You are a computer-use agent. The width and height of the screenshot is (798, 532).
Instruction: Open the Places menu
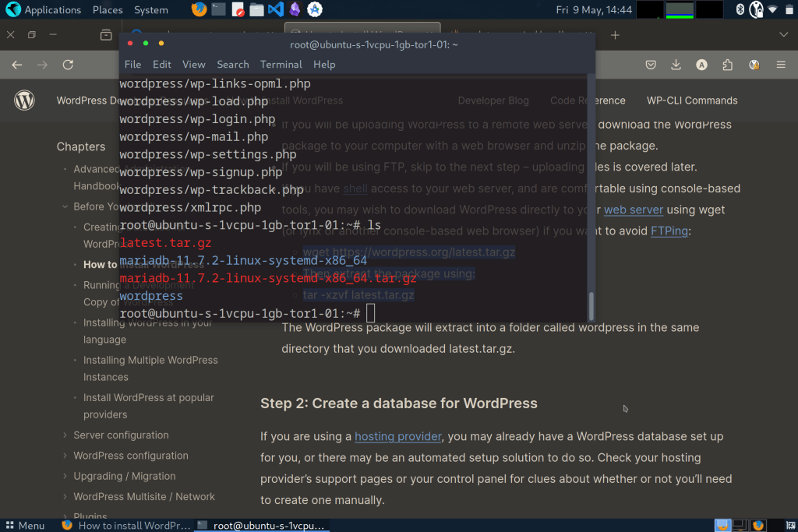(108, 9)
